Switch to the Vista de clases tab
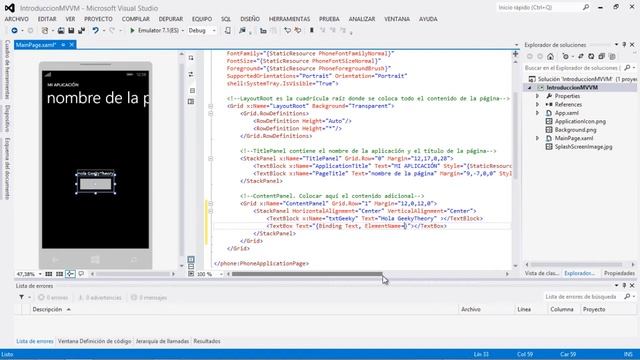Image resolution: width=640 pixels, height=360 pixels. point(542,273)
